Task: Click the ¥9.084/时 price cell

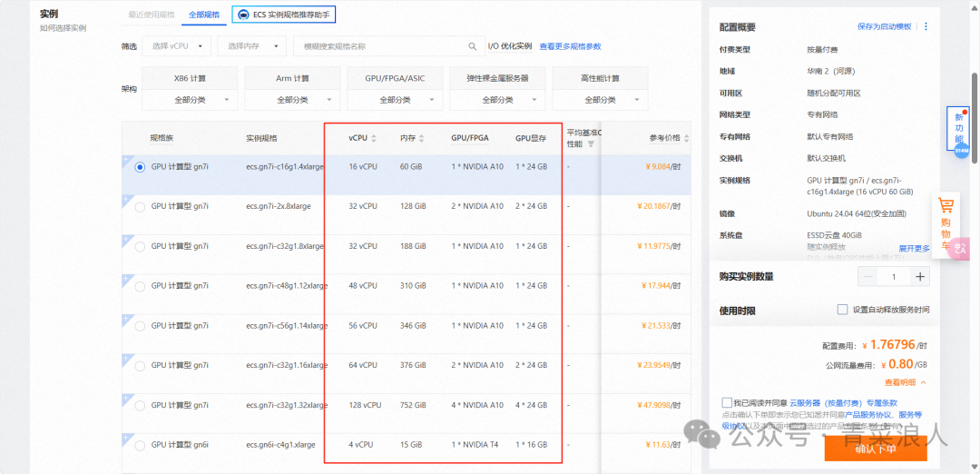Action: click(x=662, y=167)
